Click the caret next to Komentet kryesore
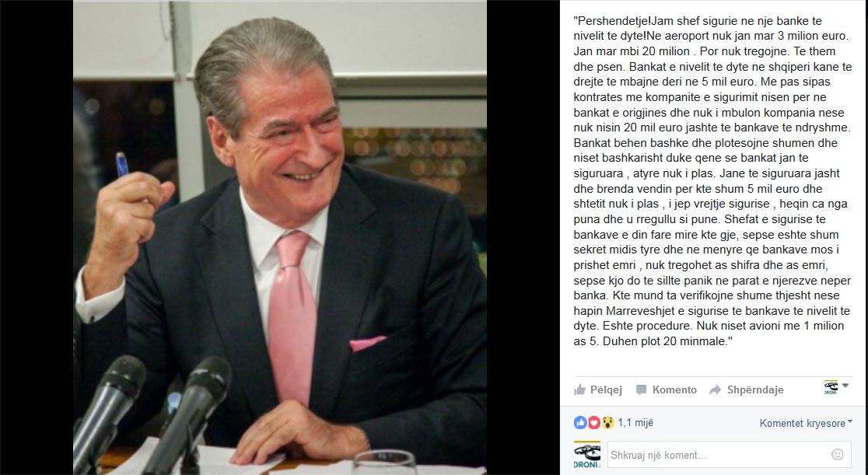The width and height of the screenshot is (868, 475). pyautogui.click(x=850, y=422)
